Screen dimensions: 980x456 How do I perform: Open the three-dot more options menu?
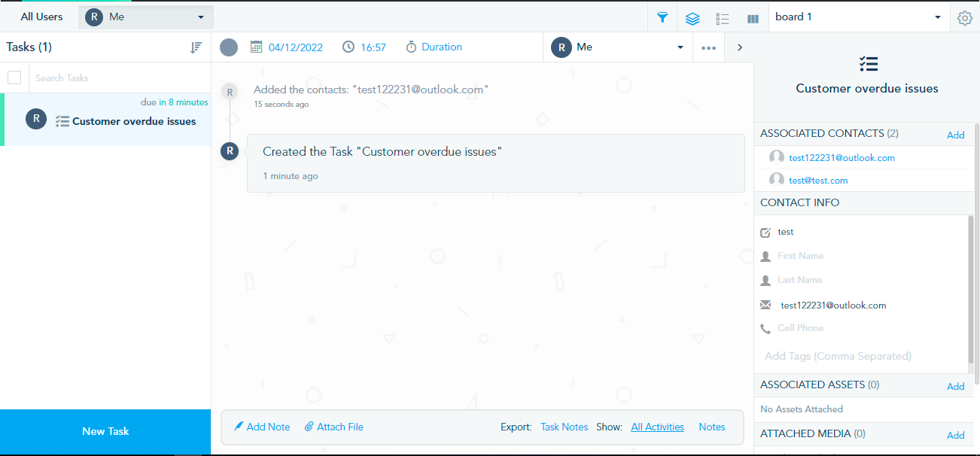point(708,47)
